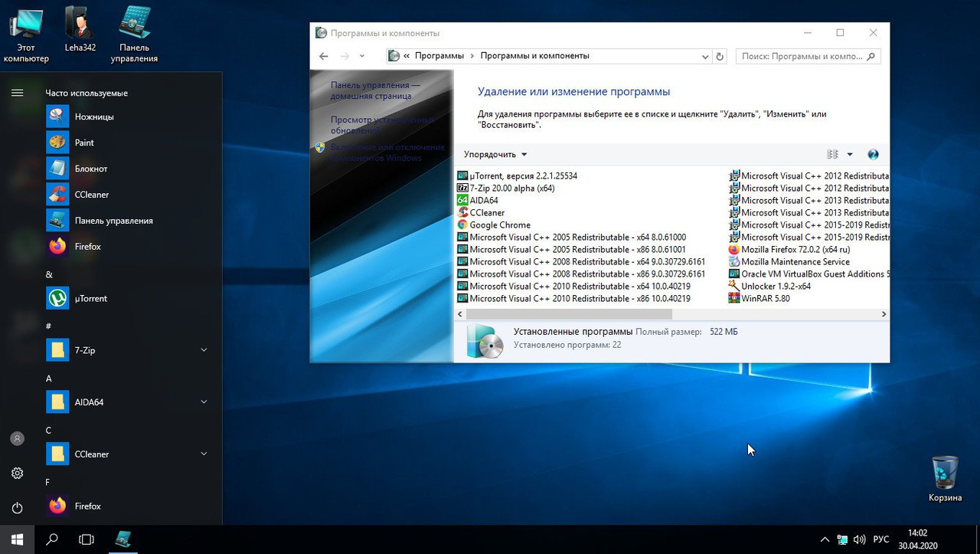The height and width of the screenshot is (554, 980).
Task: Click the Windows Start button
Action: coord(17,539)
